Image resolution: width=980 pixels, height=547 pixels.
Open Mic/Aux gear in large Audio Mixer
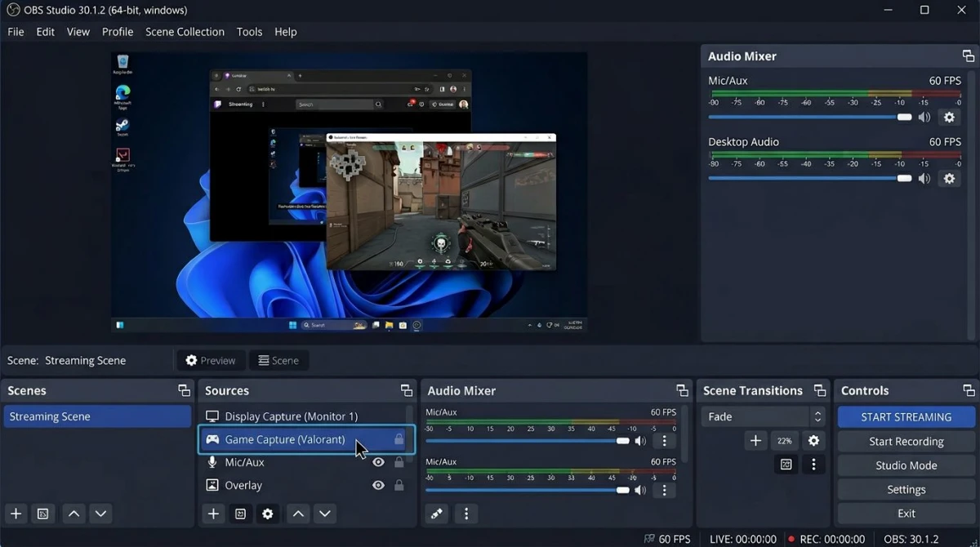click(x=949, y=118)
